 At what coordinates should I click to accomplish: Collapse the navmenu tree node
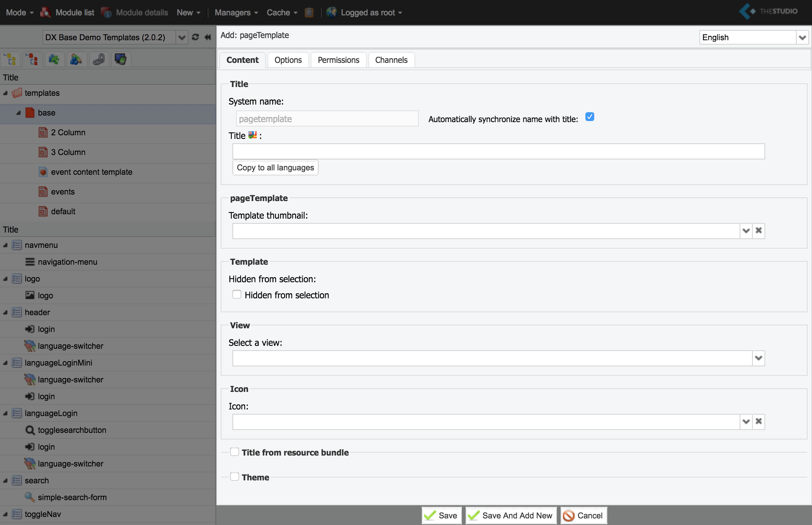[x=5, y=245]
